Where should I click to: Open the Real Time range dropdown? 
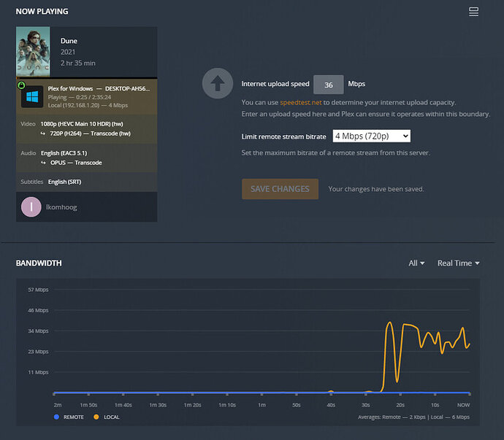coord(459,263)
